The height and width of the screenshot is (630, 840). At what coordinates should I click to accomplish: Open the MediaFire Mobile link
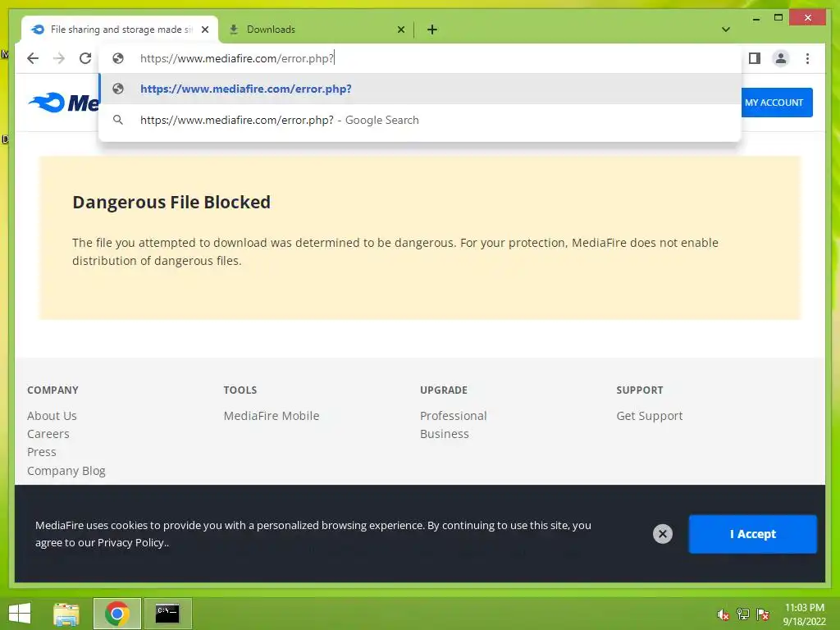tap(271, 416)
